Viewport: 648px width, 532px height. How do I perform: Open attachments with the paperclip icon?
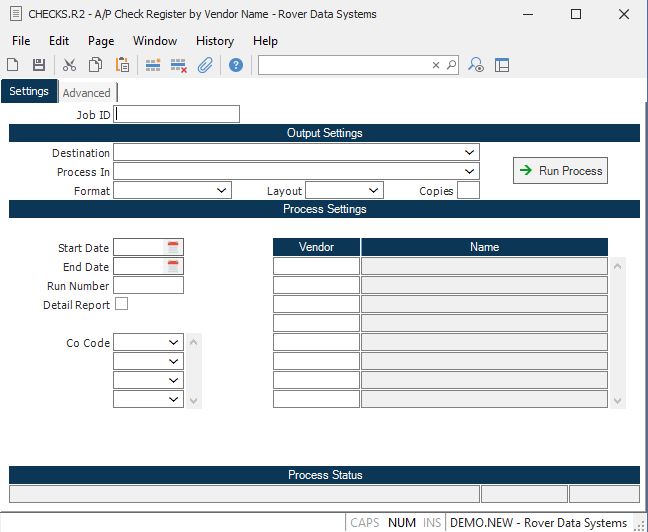pos(205,65)
